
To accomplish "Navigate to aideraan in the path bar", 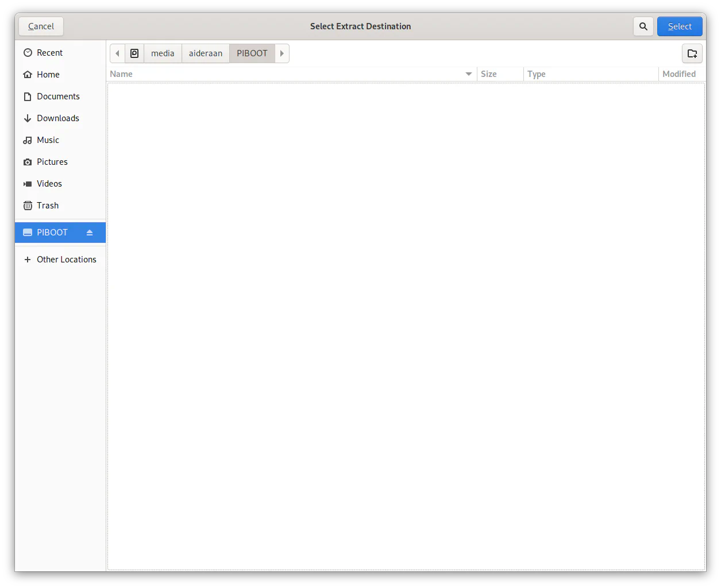I will (206, 53).
